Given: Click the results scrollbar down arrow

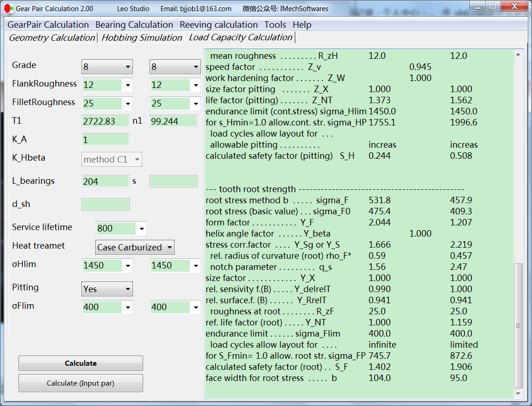Looking at the screenshot, I should coord(518,394).
